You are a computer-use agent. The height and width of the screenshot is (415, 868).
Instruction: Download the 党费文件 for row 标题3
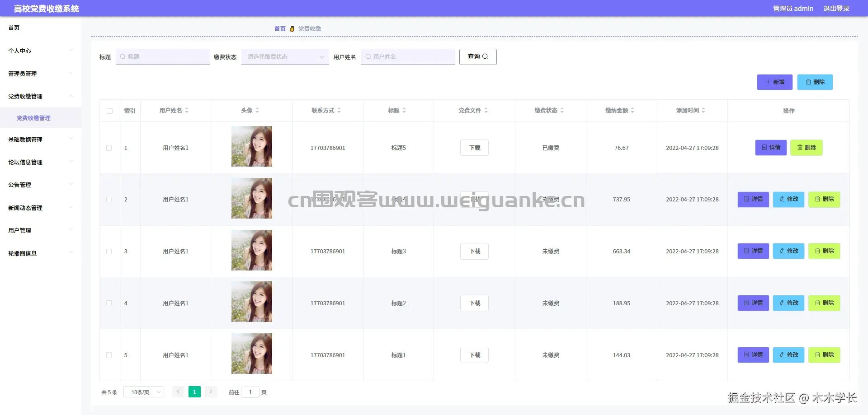(x=474, y=251)
